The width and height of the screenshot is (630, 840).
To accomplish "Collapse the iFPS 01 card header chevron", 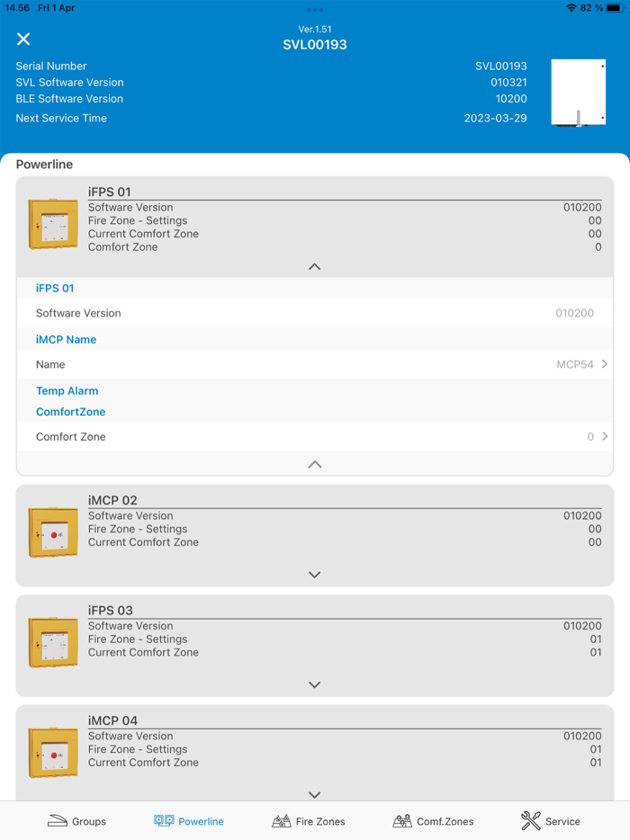I will click(315, 266).
